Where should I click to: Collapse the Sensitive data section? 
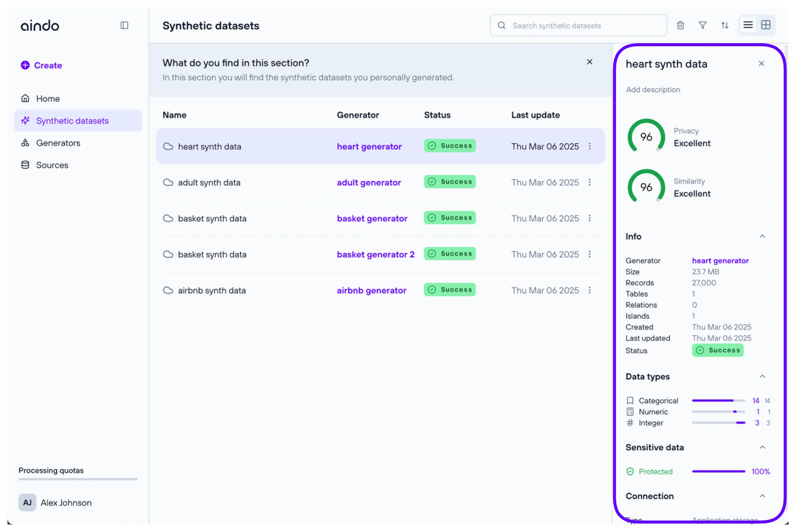762,447
